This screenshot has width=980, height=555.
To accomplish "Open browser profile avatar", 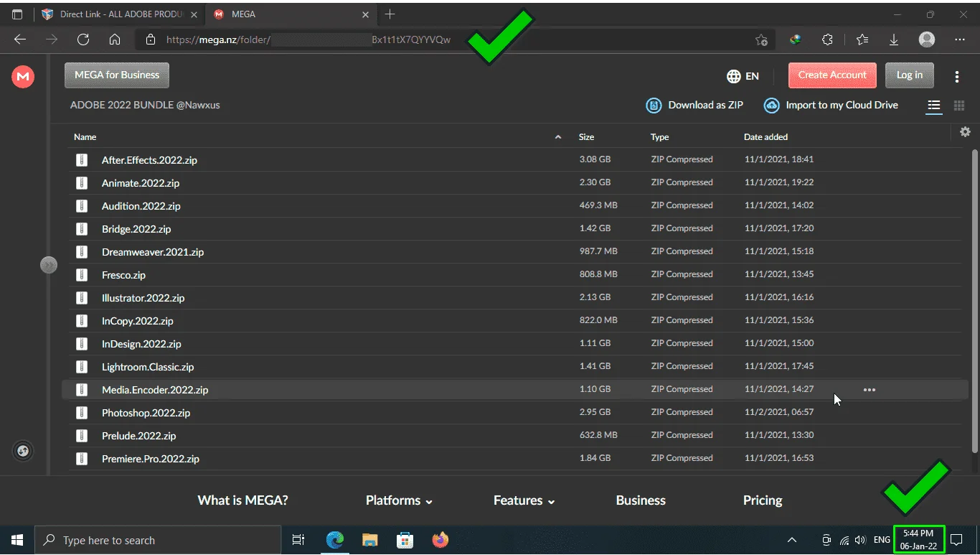I will (x=927, y=39).
